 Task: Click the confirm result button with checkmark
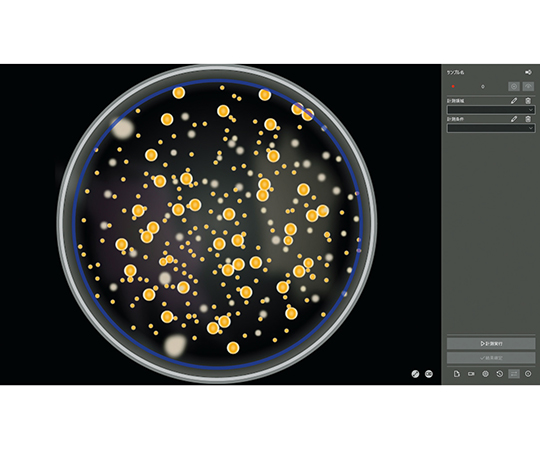coord(491,358)
